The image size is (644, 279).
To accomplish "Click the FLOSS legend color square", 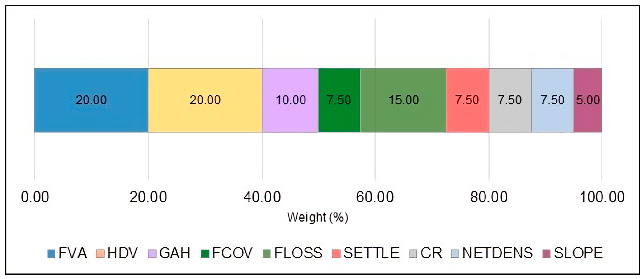I will [267, 253].
